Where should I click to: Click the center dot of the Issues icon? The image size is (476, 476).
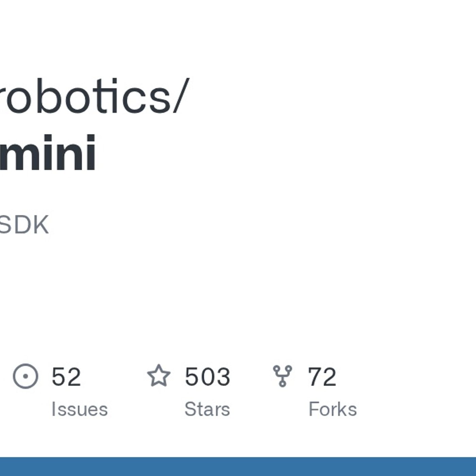click(26, 376)
